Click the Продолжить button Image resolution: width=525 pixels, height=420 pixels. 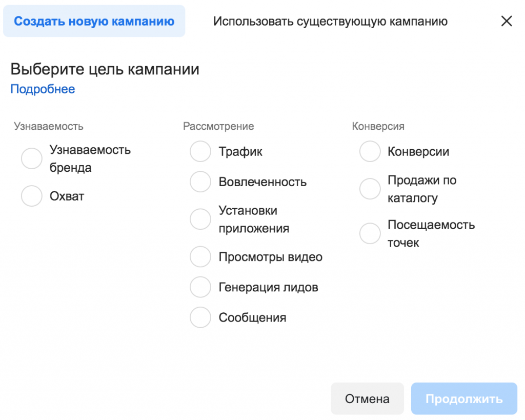pos(464,398)
